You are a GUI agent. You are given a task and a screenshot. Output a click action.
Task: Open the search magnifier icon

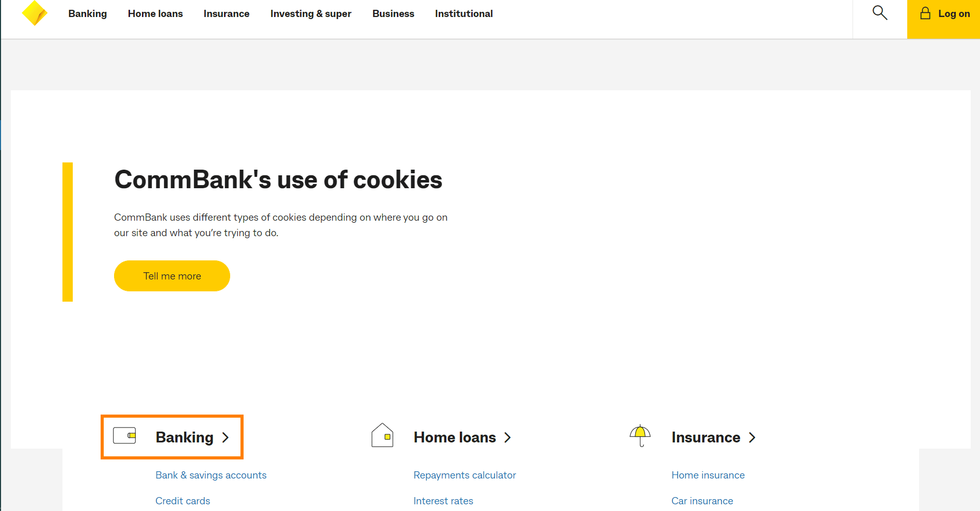pos(880,13)
